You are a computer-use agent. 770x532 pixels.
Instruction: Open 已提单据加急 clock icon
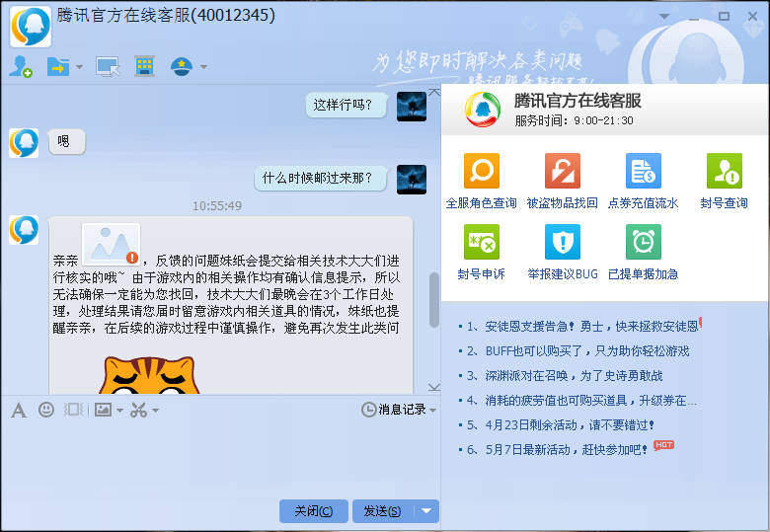[x=644, y=242]
